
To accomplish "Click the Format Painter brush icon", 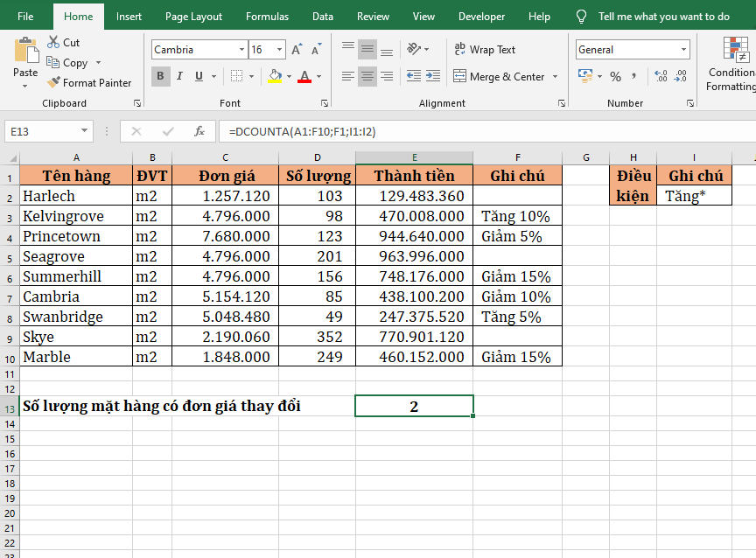I will (x=53, y=83).
